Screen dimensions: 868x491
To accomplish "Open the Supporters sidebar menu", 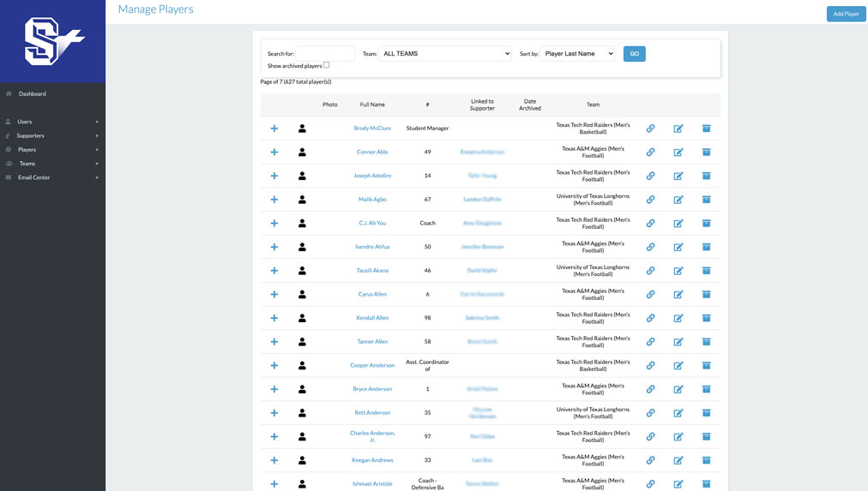I will (52, 135).
